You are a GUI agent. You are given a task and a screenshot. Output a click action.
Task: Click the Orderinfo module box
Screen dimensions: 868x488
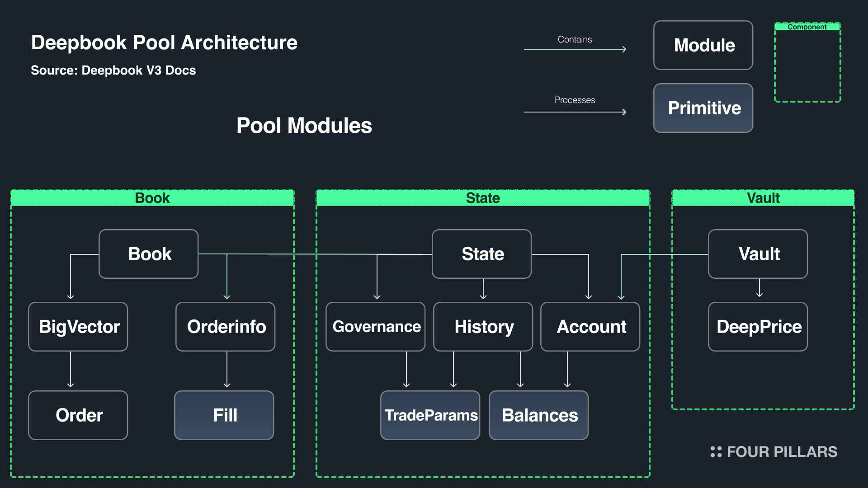[x=226, y=327]
